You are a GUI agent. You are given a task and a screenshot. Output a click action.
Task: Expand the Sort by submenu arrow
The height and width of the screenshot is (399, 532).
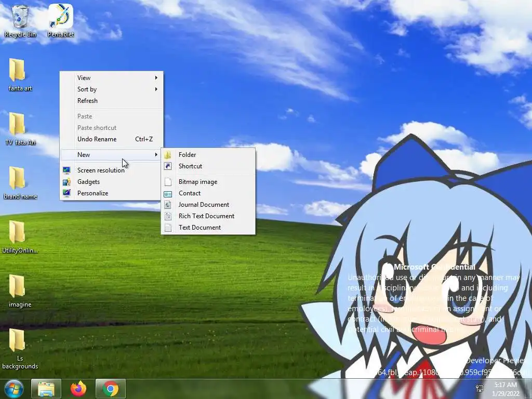156,89
